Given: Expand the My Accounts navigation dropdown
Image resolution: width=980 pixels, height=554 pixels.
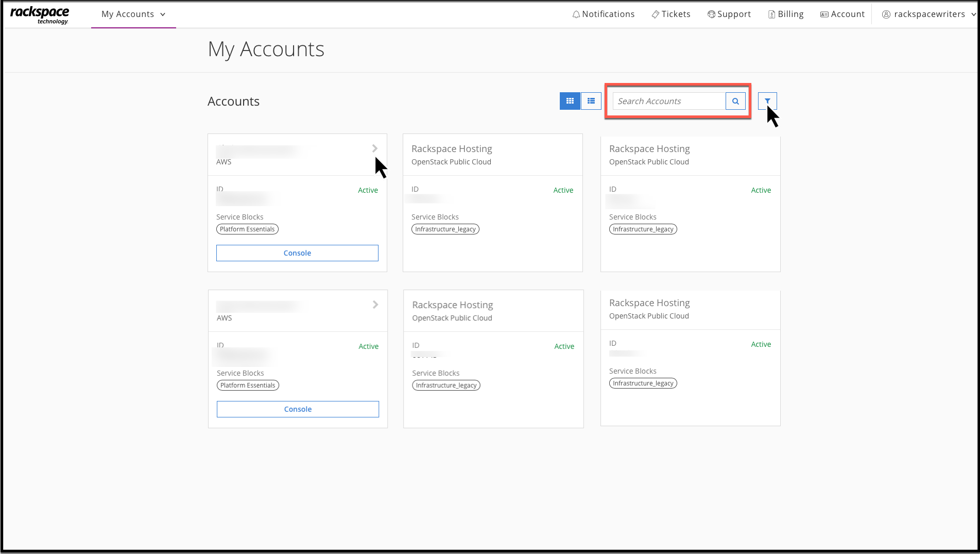Looking at the screenshot, I should (163, 14).
